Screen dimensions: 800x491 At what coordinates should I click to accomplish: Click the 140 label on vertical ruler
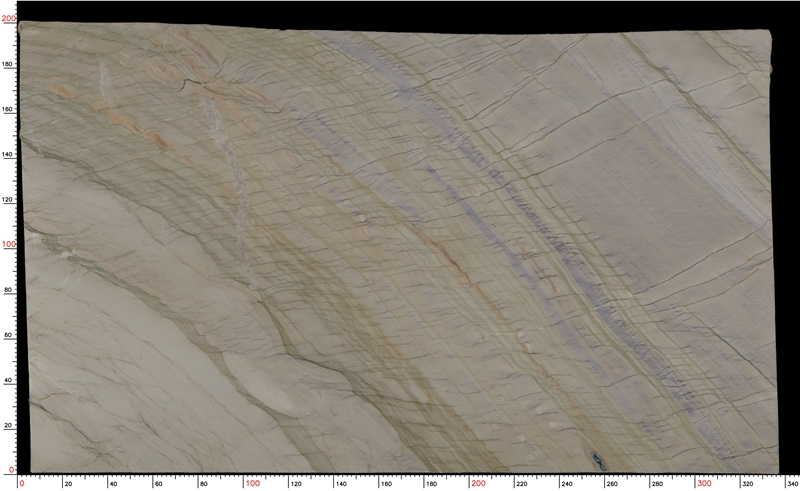coord(9,154)
